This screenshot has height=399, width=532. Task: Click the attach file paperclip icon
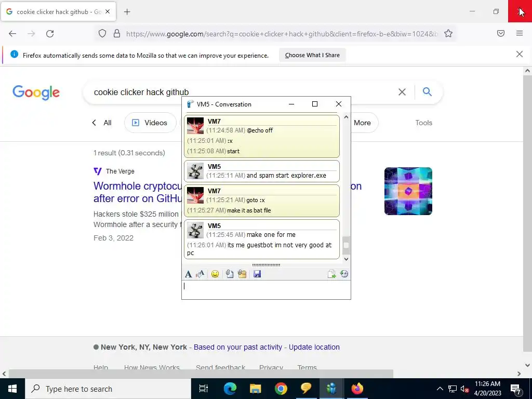pos(230,274)
